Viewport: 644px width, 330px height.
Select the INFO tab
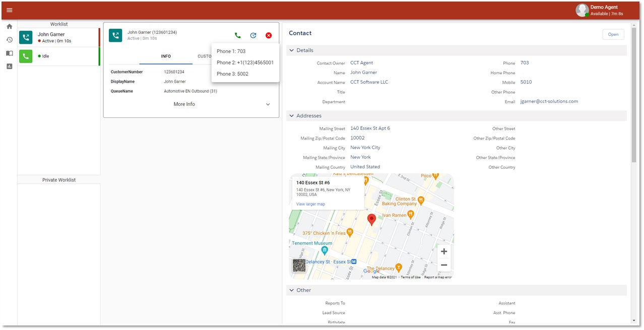(166, 56)
